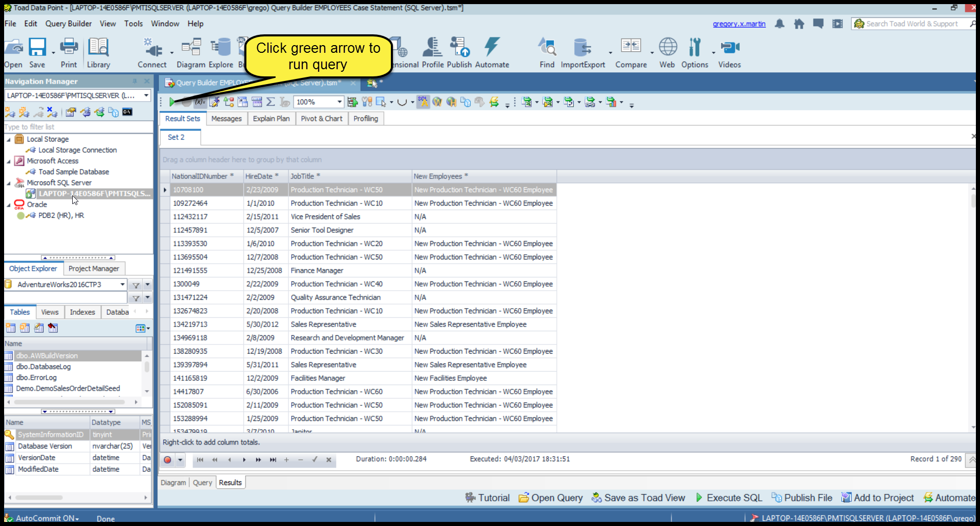
Task: Collapse the Oracle tree node
Action: point(8,205)
